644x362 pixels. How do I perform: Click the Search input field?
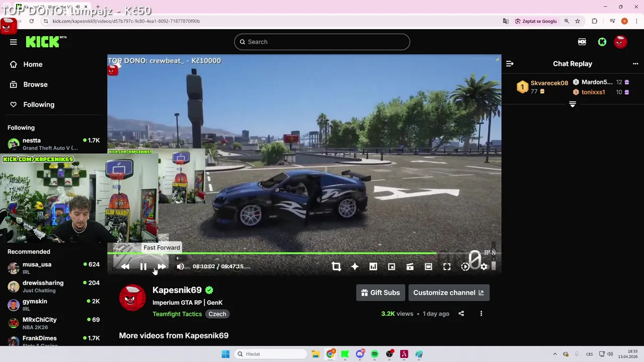pyautogui.click(x=322, y=42)
